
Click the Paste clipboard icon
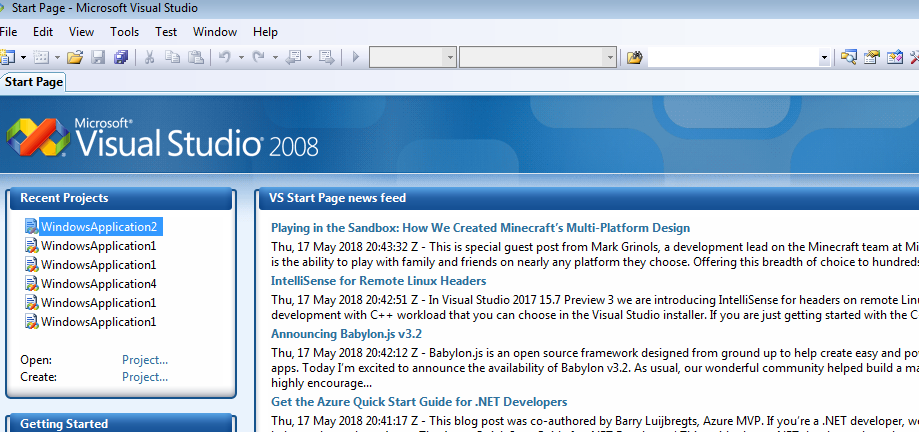195,57
